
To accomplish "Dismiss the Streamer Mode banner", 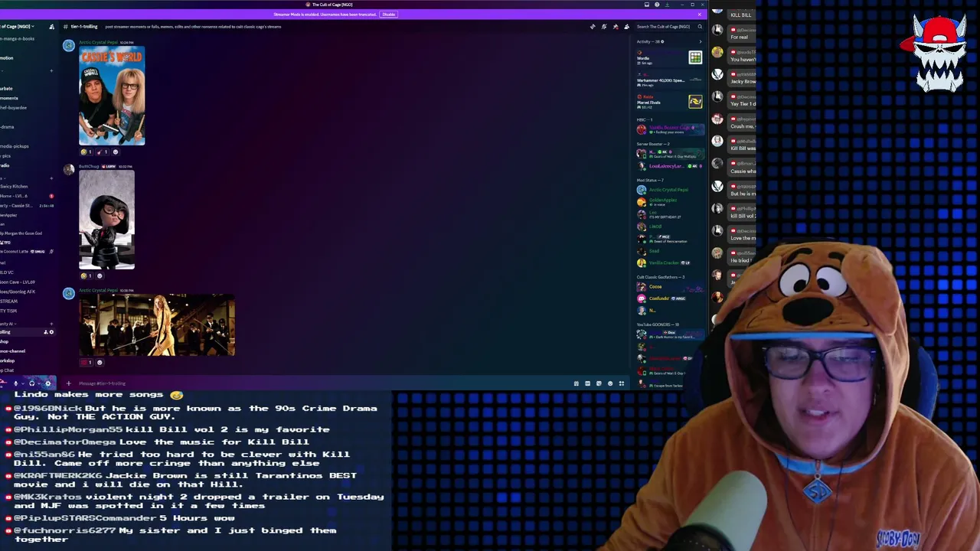I will pos(699,15).
